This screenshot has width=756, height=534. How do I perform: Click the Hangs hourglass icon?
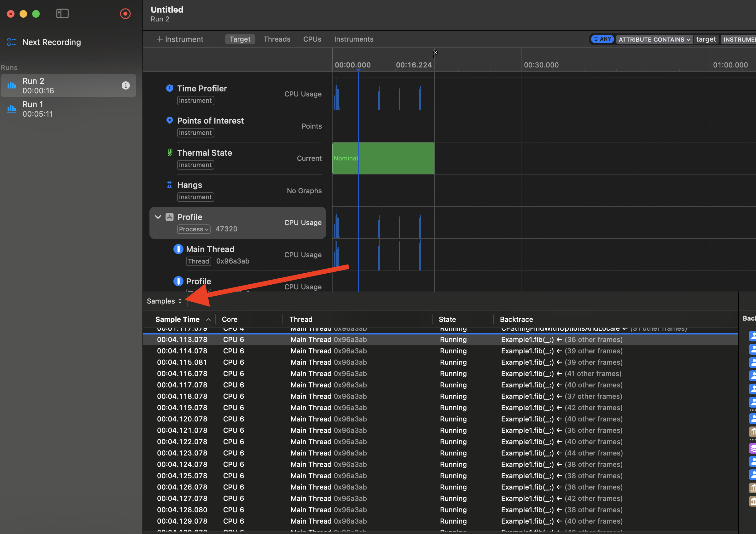[170, 185]
